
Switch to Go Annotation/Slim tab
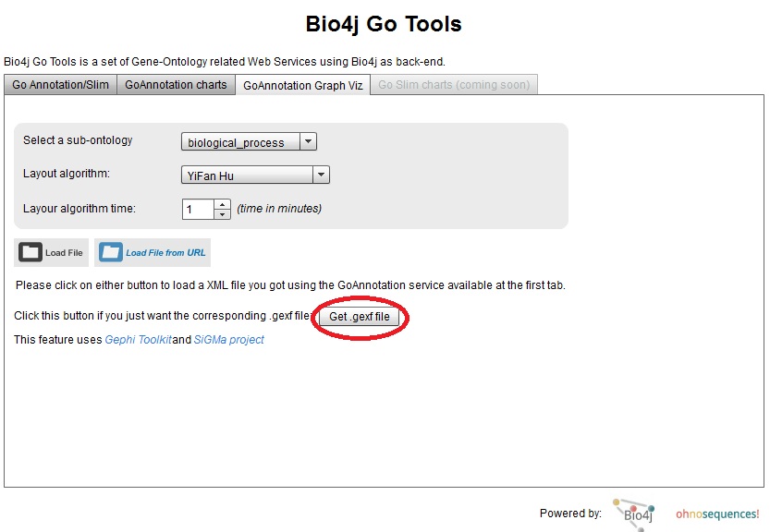coord(60,84)
